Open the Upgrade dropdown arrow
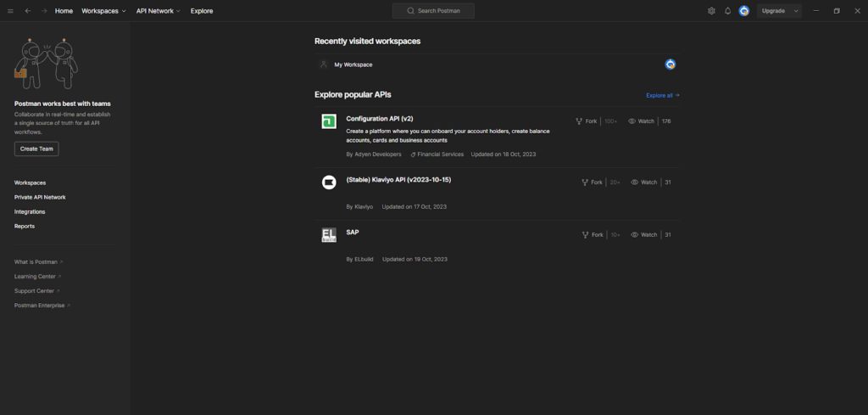 [796, 11]
